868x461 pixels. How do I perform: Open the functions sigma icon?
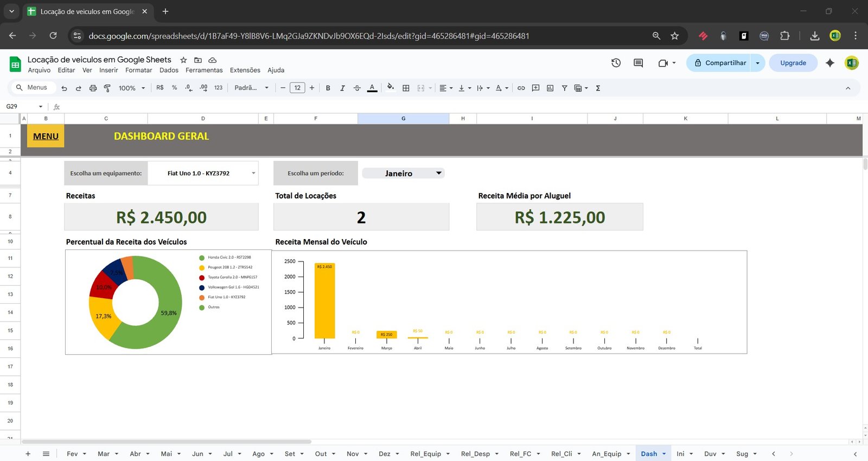click(598, 88)
